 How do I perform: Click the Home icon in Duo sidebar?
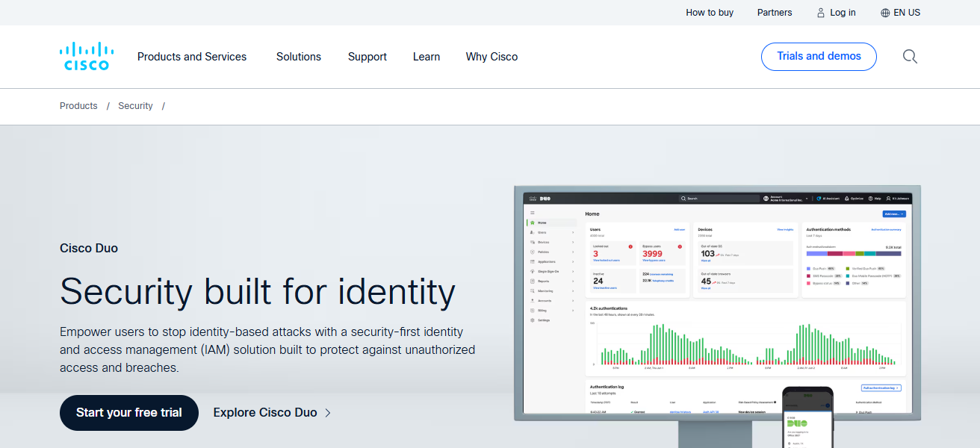point(532,223)
